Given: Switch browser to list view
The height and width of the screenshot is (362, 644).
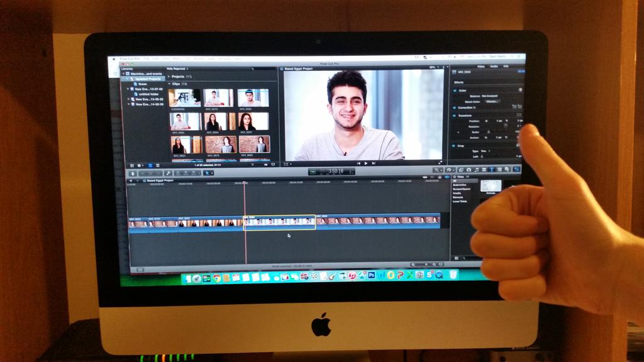Looking at the screenshot, I should coord(158,165).
